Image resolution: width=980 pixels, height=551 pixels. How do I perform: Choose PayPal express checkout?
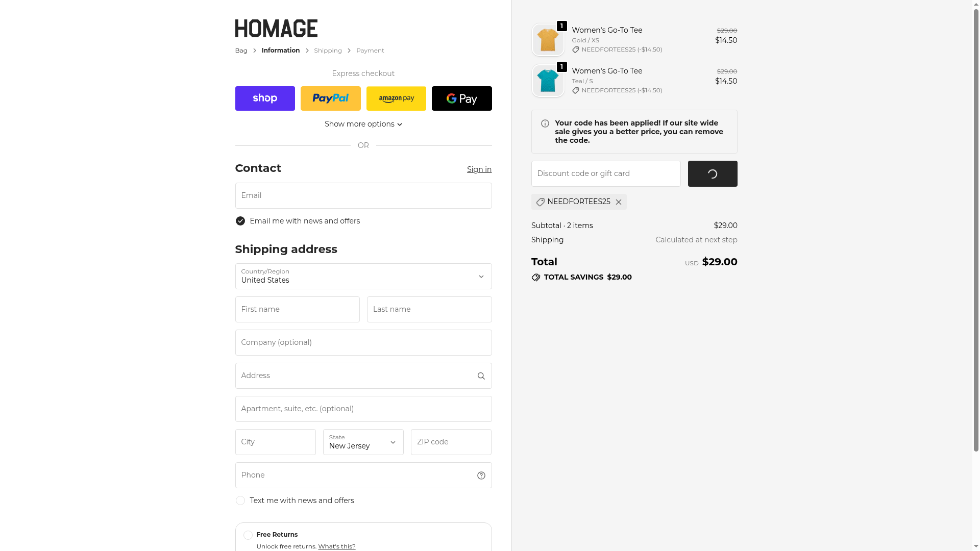coord(330,98)
